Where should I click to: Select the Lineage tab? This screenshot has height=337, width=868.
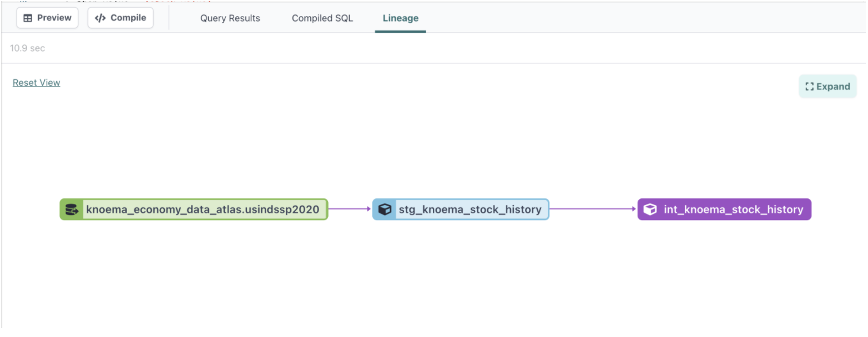tap(400, 18)
